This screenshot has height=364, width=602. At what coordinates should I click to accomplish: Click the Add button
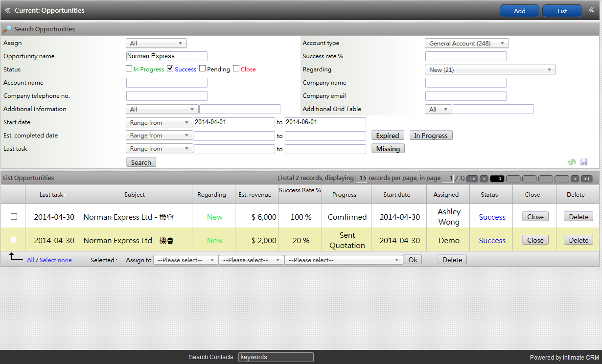click(519, 11)
